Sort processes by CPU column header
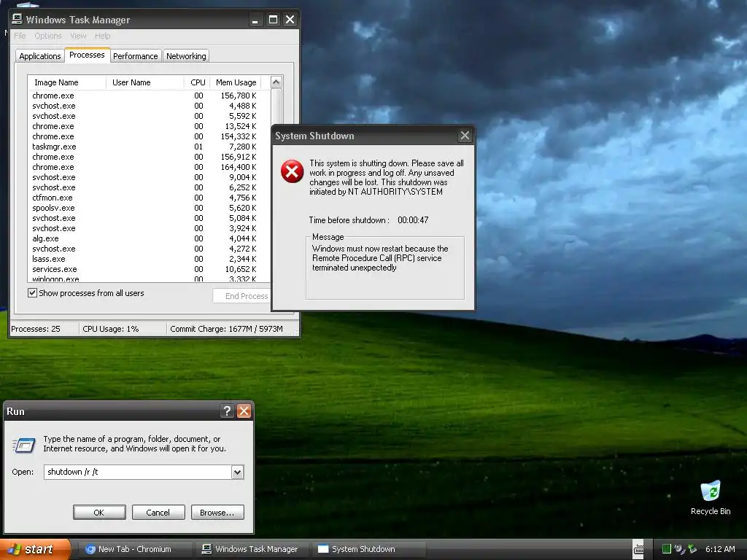The width and height of the screenshot is (747, 560). pos(197,82)
